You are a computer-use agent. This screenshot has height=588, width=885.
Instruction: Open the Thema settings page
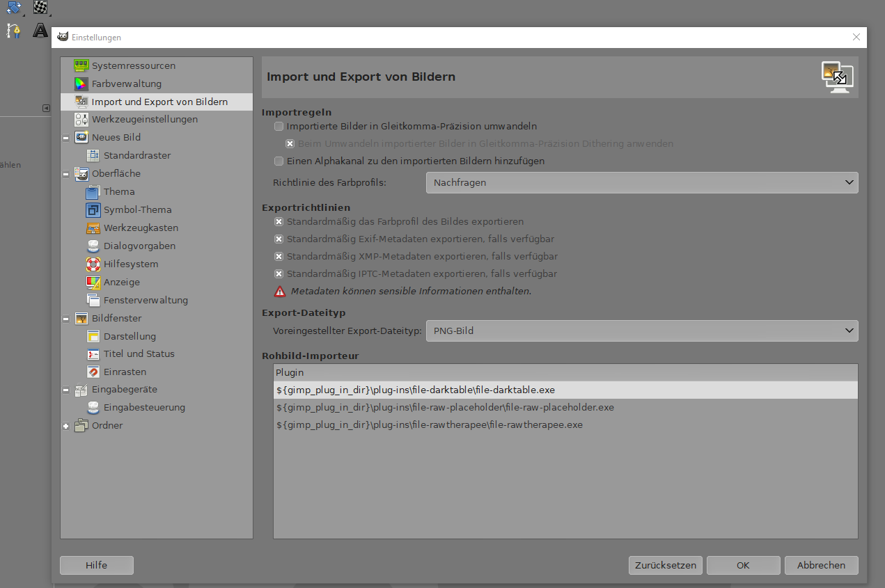(x=119, y=192)
